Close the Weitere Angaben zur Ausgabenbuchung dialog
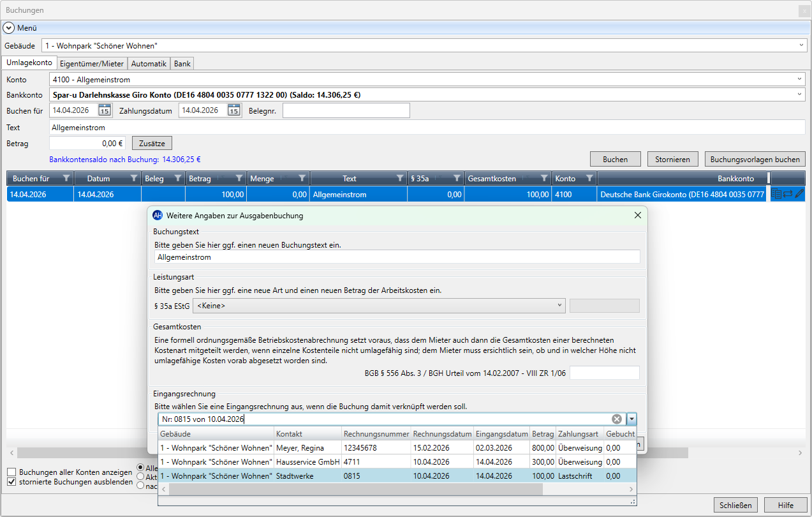 point(638,216)
